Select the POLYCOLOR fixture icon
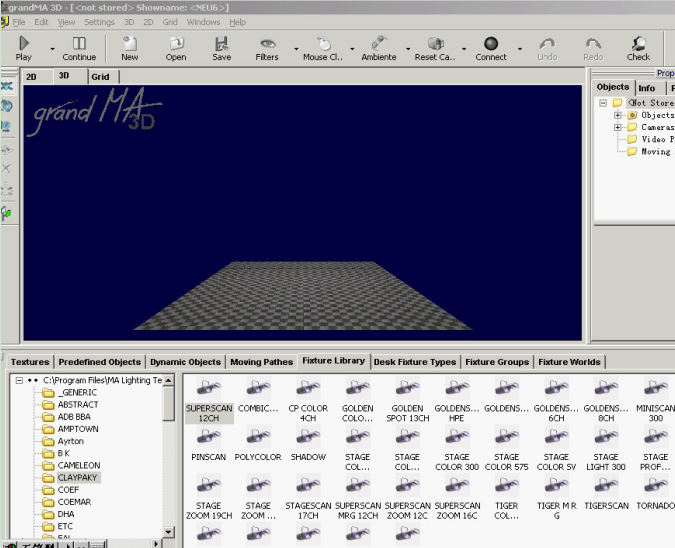The image size is (675, 548). point(258,438)
